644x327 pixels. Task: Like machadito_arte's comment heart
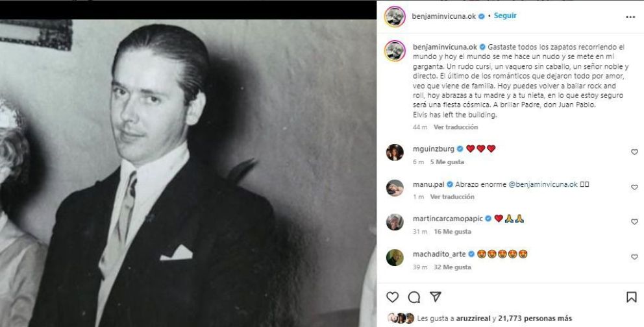[x=634, y=257]
